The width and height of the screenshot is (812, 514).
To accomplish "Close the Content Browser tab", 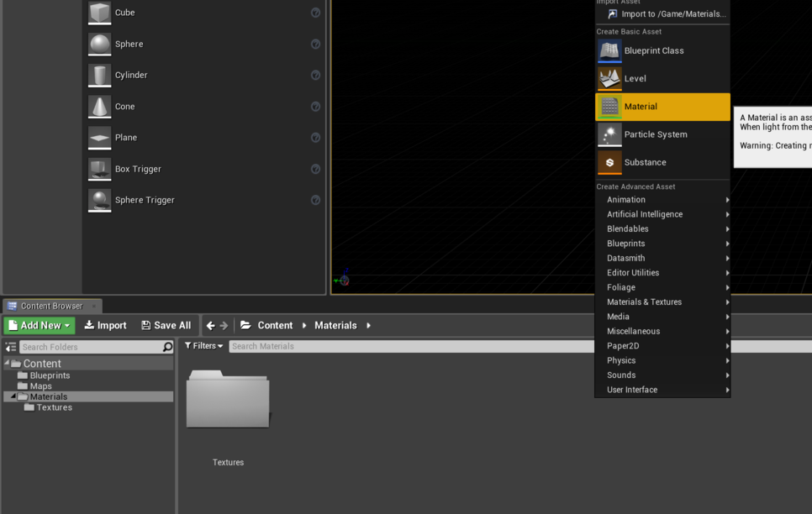I will click(94, 307).
